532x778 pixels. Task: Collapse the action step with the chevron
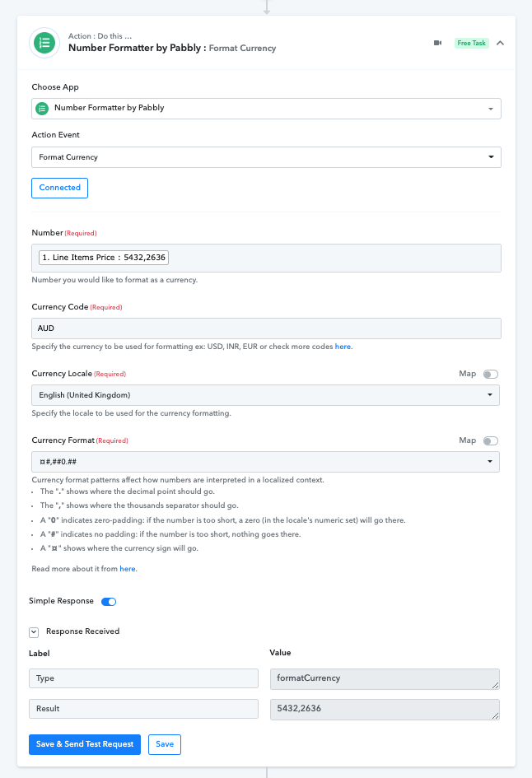[x=500, y=43]
